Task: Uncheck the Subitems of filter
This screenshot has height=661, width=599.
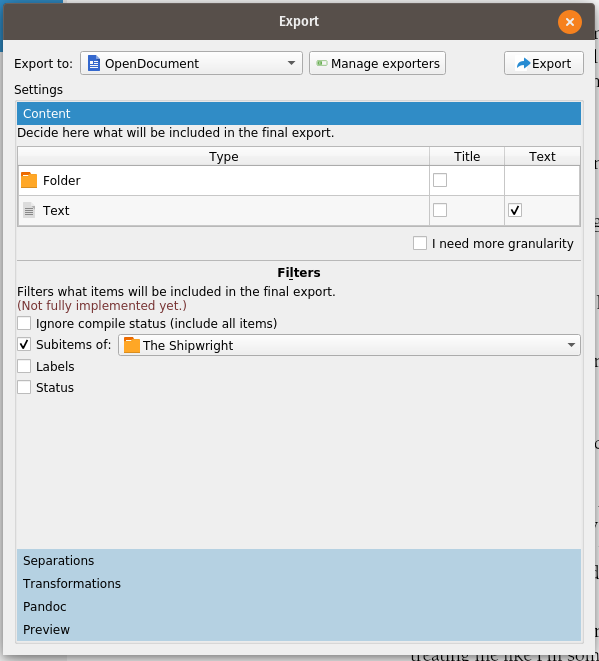Action: click(24, 344)
